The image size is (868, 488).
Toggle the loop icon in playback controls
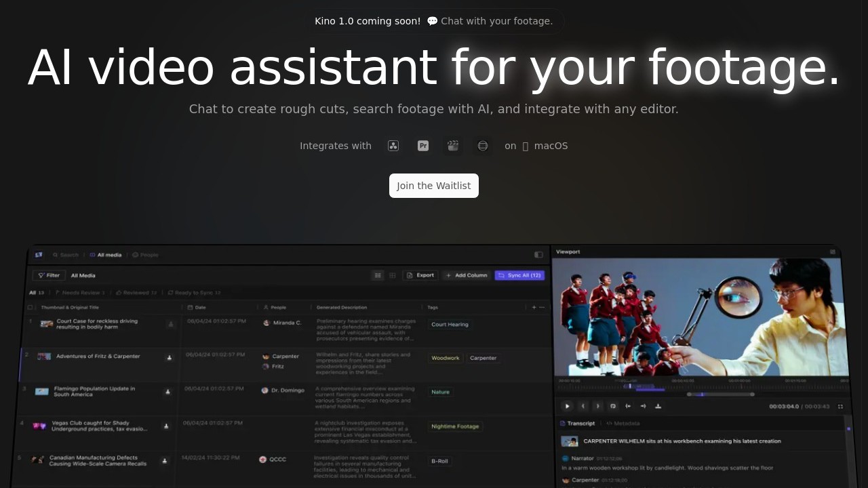click(613, 406)
